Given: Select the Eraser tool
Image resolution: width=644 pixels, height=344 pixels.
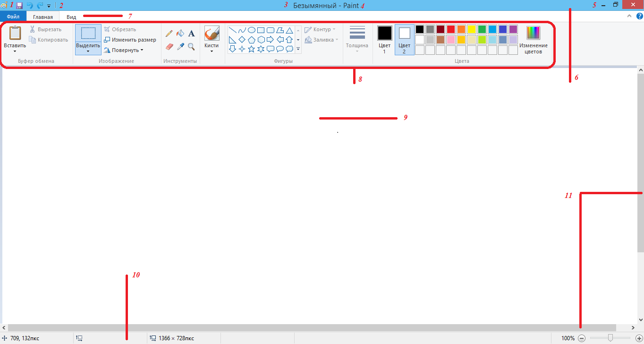Looking at the screenshot, I should (x=170, y=46).
